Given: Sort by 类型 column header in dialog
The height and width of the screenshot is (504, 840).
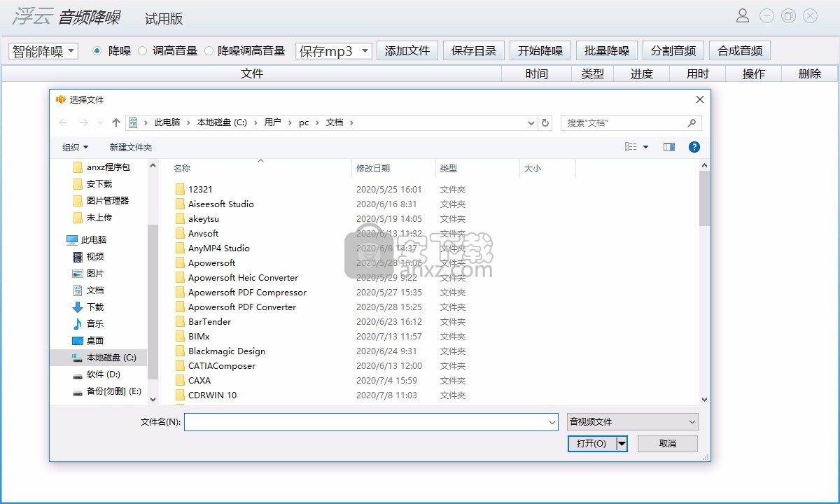Looking at the screenshot, I should click(x=449, y=168).
